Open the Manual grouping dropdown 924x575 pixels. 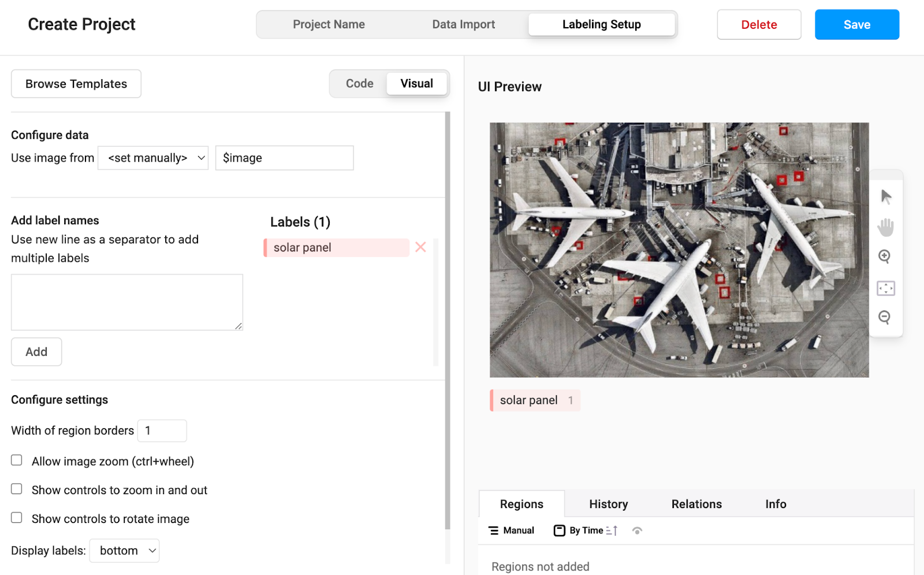click(512, 531)
